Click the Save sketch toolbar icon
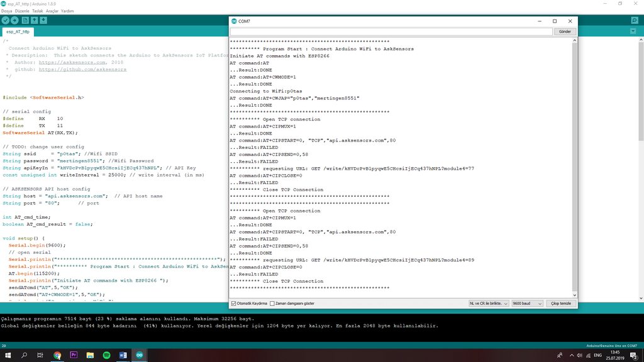 pyautogui.click(x=45, y=21)
